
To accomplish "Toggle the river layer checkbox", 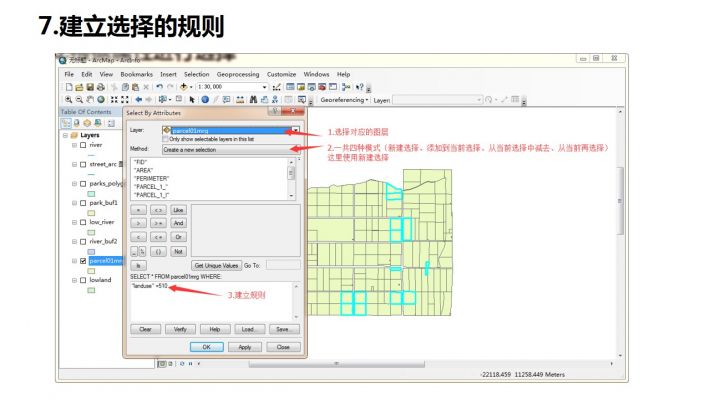I will (83, 145).
